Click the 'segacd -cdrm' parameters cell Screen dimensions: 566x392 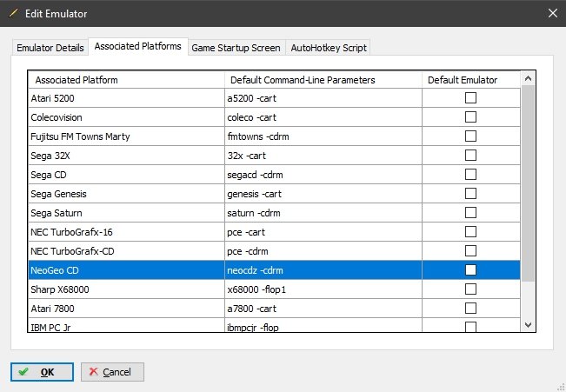point(323,175)
